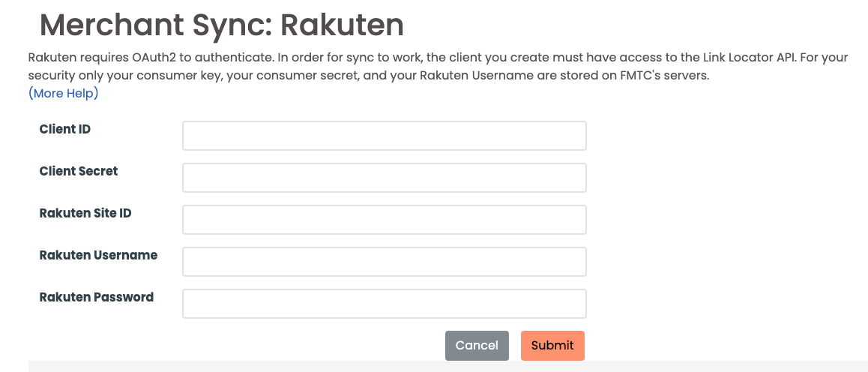Select the Rakuten Site ID field
This screenshot has height=372, width=868.
coord(384,220)
